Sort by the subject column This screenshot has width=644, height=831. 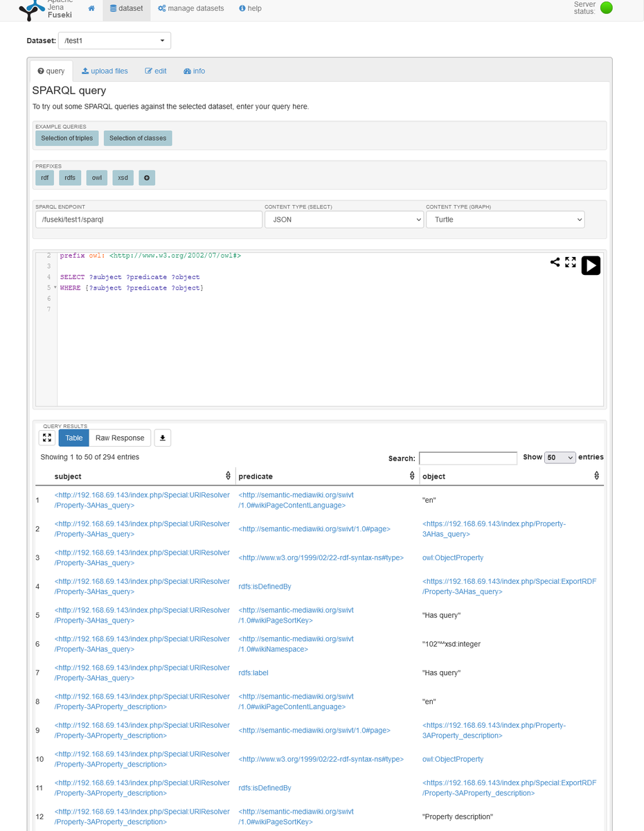click(143, 476)
